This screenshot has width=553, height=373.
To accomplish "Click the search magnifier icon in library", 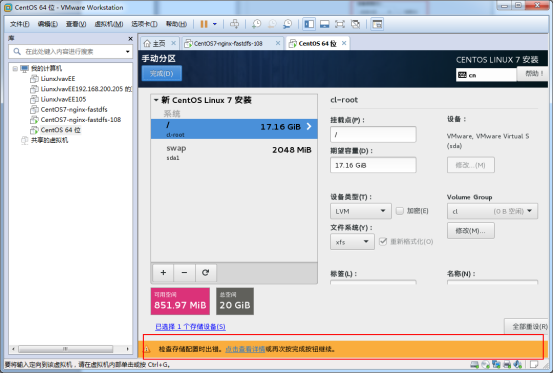I will [x=17, y=51].
